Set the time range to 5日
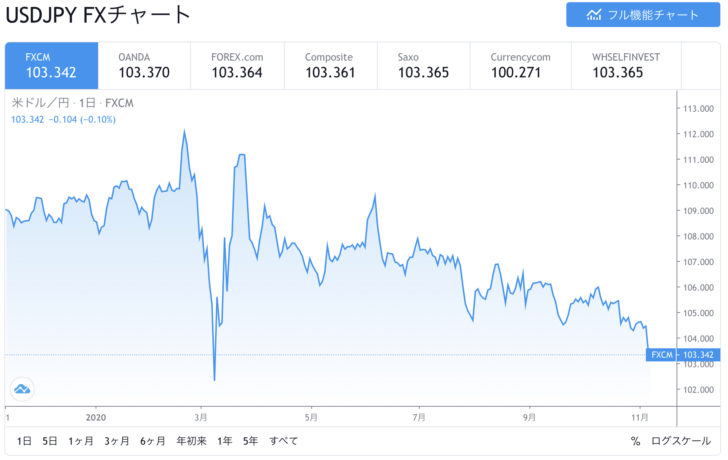 [x=50, y=441]
